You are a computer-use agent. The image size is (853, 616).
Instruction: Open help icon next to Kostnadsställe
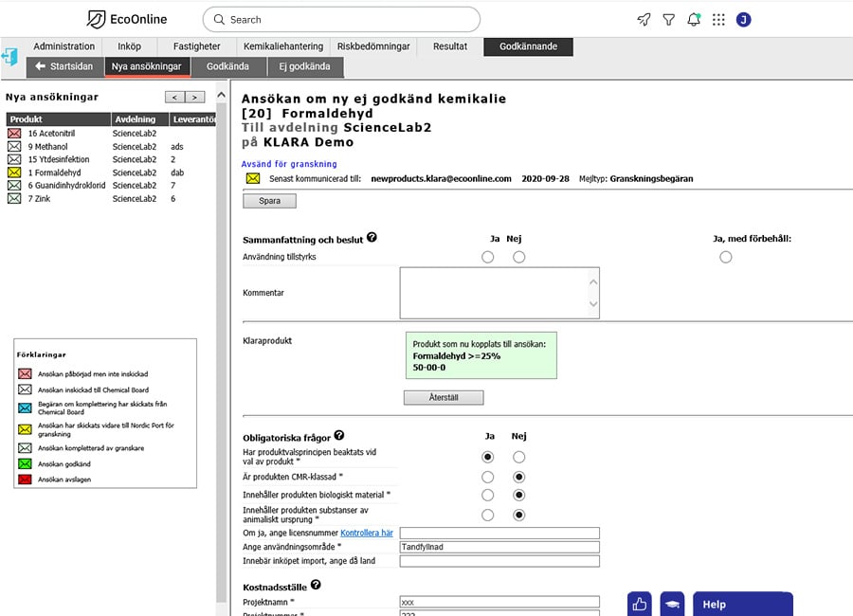click(x=316, y=585)
